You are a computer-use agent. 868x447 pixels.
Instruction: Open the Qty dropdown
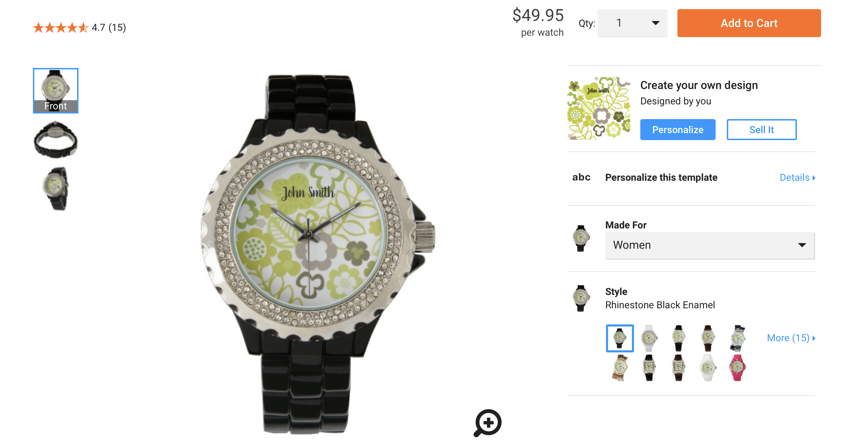tap(632, 23)
